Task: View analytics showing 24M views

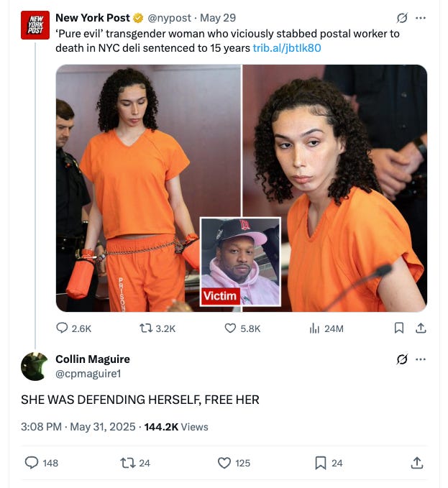Action: coord(326,328)
